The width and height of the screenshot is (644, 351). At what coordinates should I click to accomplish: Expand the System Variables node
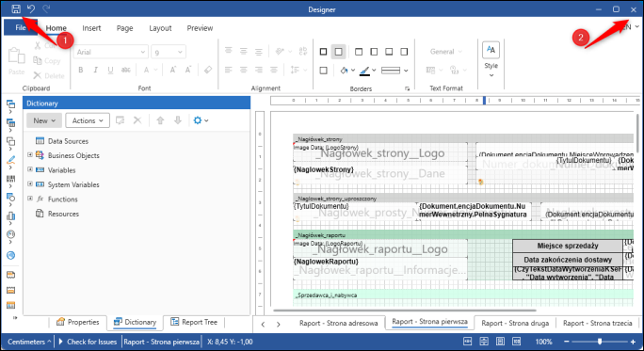tap(30, 183)
